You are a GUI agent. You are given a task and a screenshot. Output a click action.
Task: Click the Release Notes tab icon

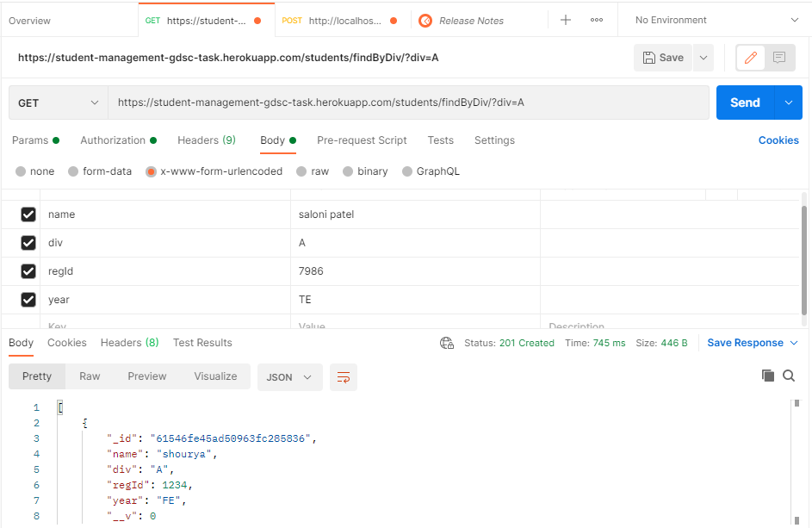coord(425,21)
